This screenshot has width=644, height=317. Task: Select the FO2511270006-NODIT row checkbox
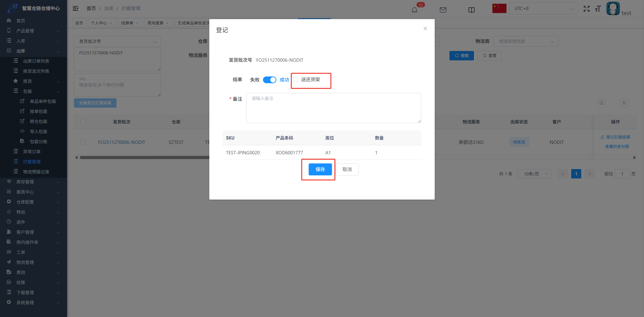(x=83, y=142)
